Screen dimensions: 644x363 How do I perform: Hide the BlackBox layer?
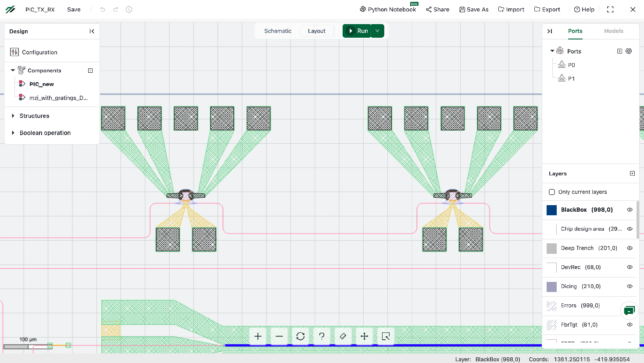coord(630,210)
